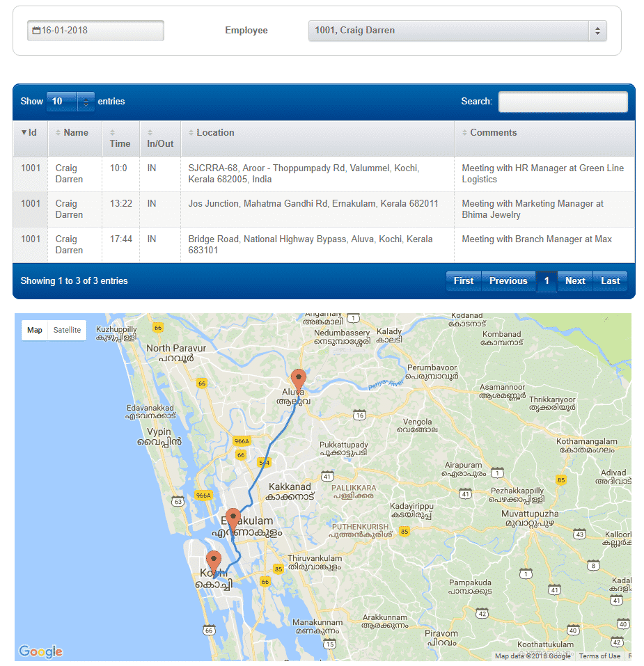Open the Employee dropdown showing Craig Darren
This screenshot has width=644, height=666.
pos(457,31)
